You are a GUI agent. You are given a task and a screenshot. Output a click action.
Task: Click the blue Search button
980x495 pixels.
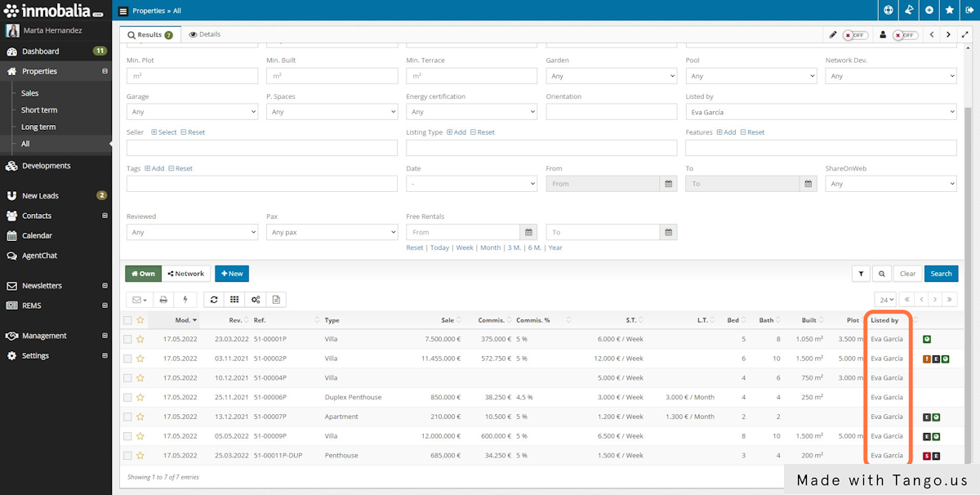(941, 274)
